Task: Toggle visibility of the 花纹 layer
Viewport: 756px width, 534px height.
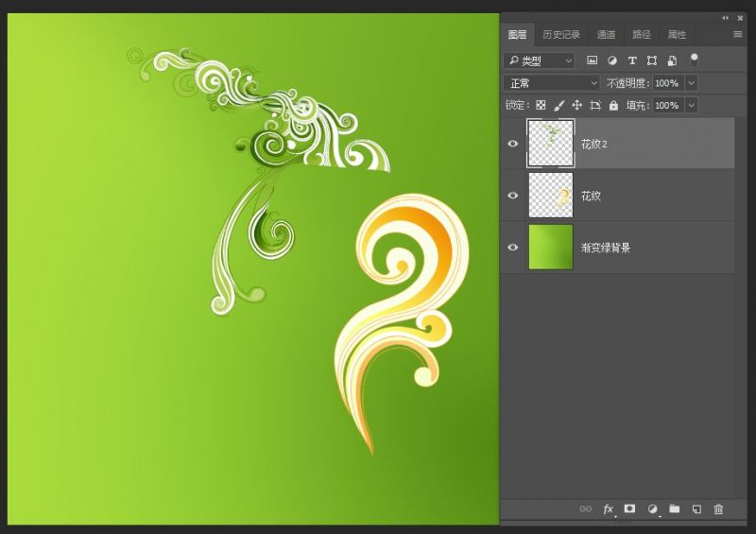Action: click(513, 196)
